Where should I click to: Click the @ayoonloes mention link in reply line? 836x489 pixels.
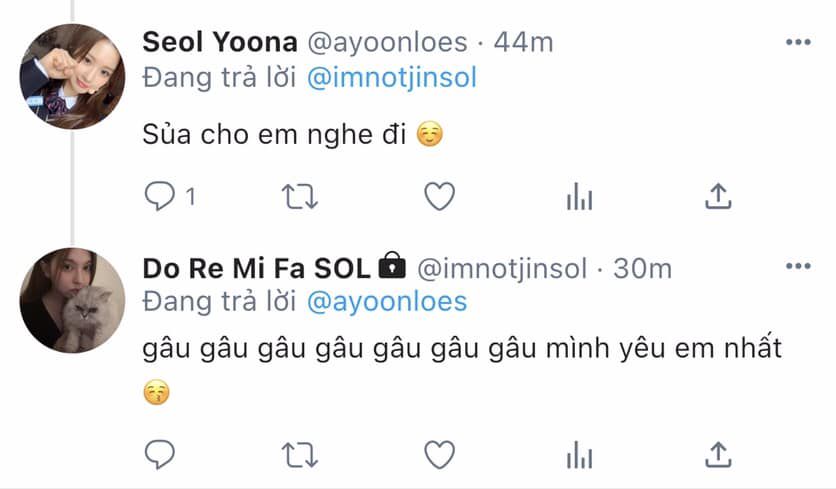(x=387, y=301)
